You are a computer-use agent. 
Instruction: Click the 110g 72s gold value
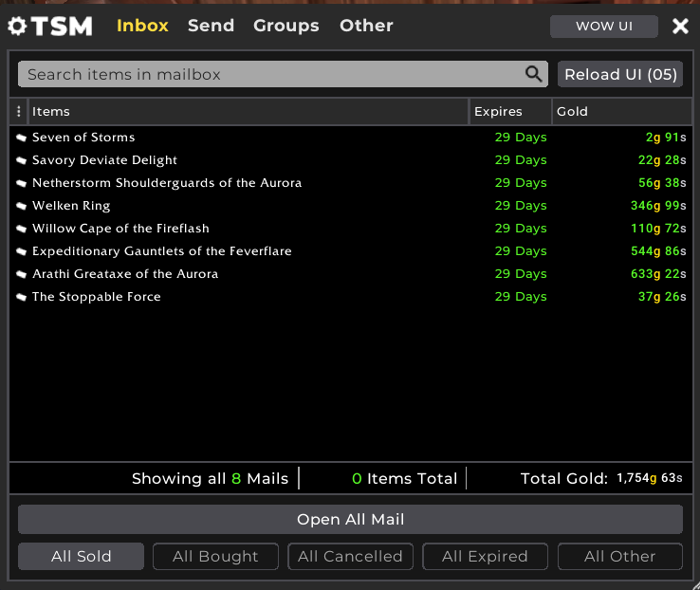click(658, 229)
